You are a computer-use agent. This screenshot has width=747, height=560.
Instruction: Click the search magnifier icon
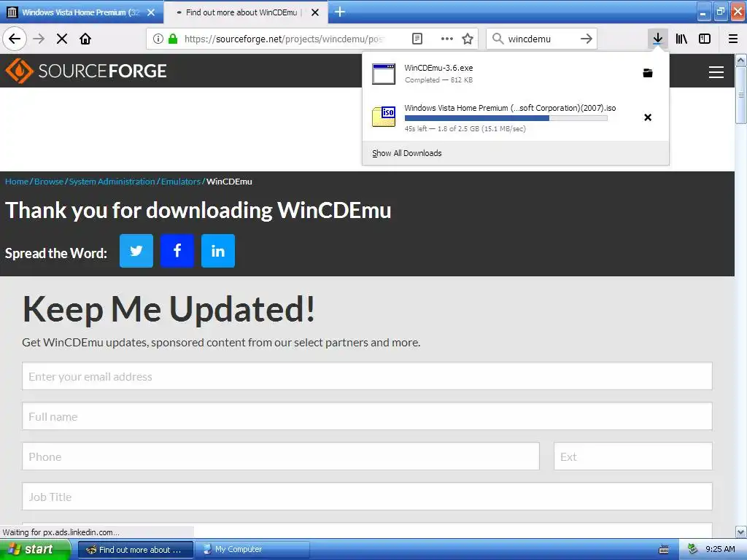498,39
